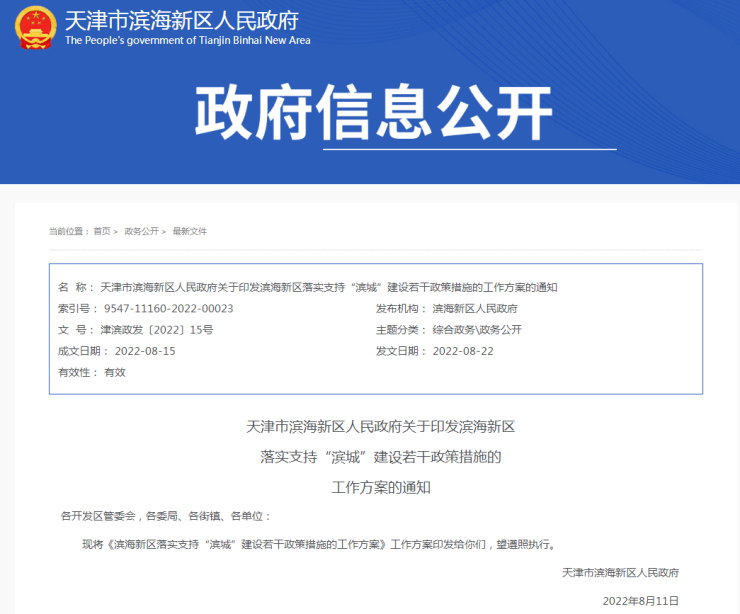
Task: Click the salutation 各开发区管委会，各委局
Action: click(166, 516)
